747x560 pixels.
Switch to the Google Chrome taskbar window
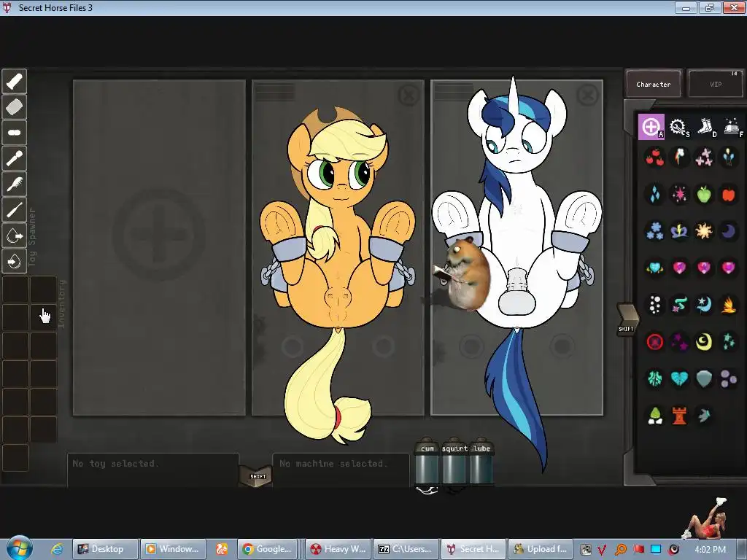coord(268,549)
